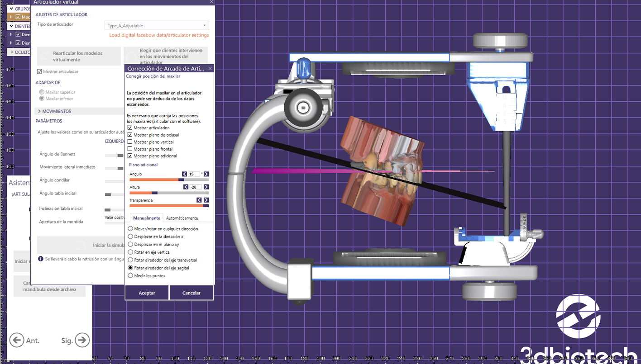The height and width of the screenshot is (364, 641).
Task: Expand the OCULTO group
Action: (x=20, y=52)
